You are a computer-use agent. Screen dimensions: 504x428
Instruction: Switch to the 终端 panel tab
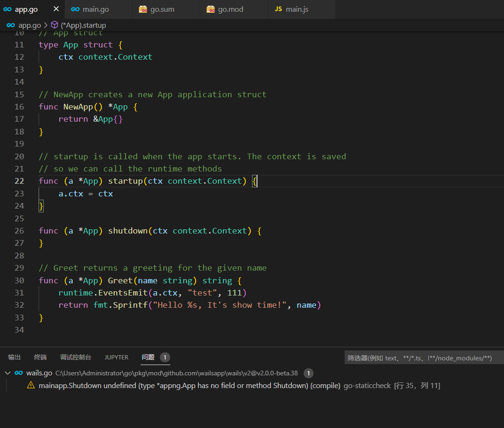(x=40, y=357)
